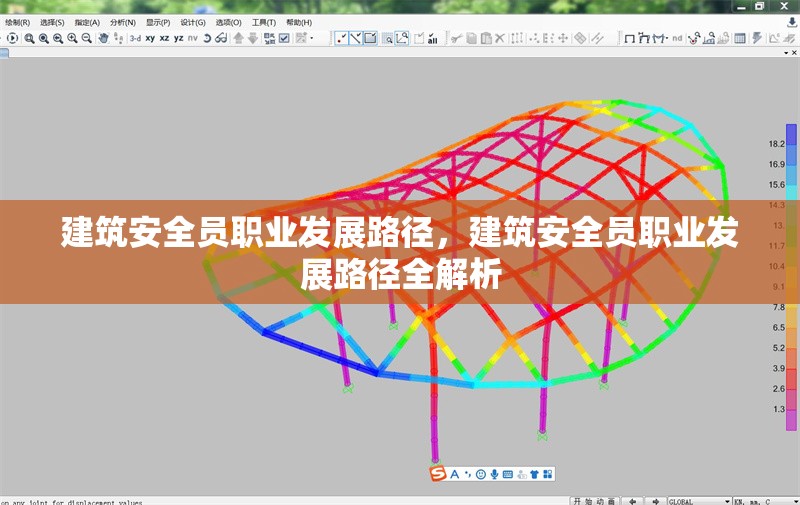Click the Sogou punctuation toggle icon
Image resolution: width=800 pixels, height=505 pixels.
tap(468, 475)
